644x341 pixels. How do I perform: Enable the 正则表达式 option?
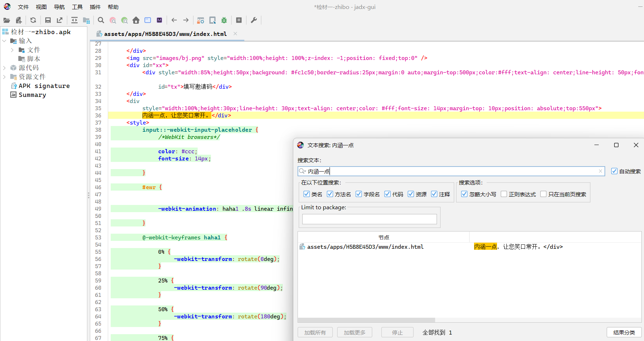(504, 194)
